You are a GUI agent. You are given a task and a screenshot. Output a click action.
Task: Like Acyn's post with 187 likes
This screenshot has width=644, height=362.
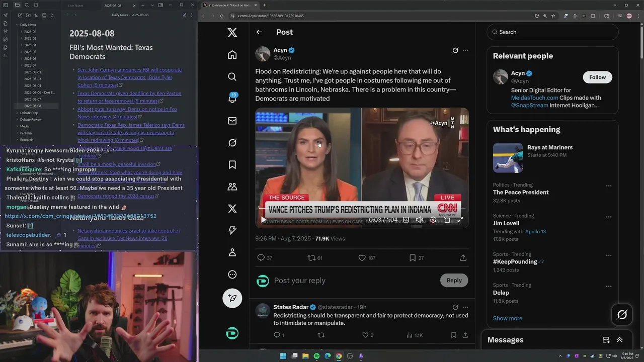[x=362, y=258]
